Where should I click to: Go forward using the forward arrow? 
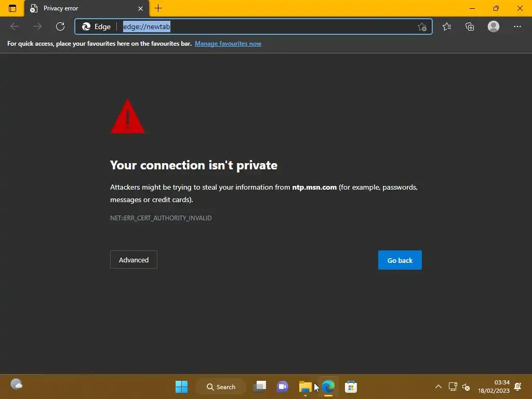coord(37,26)
